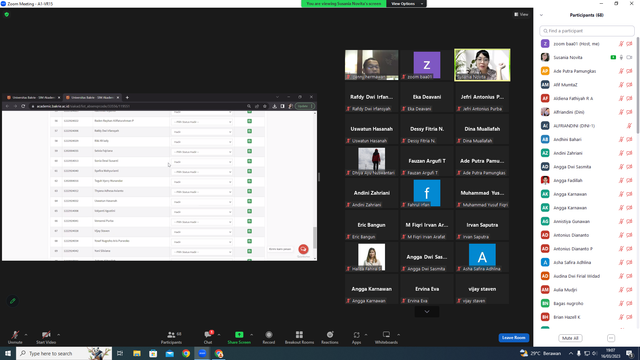Click green icon in Vijay Staven row

pyautogui.click(x=249, y=231)
